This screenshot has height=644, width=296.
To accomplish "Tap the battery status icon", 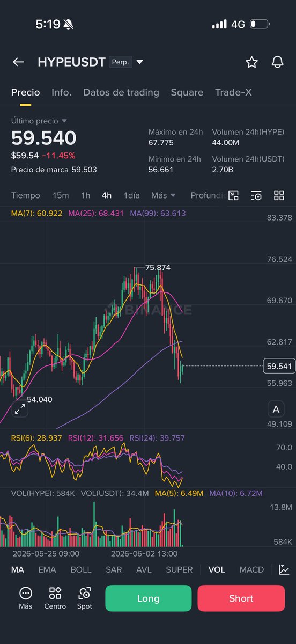I will (259, 24).
